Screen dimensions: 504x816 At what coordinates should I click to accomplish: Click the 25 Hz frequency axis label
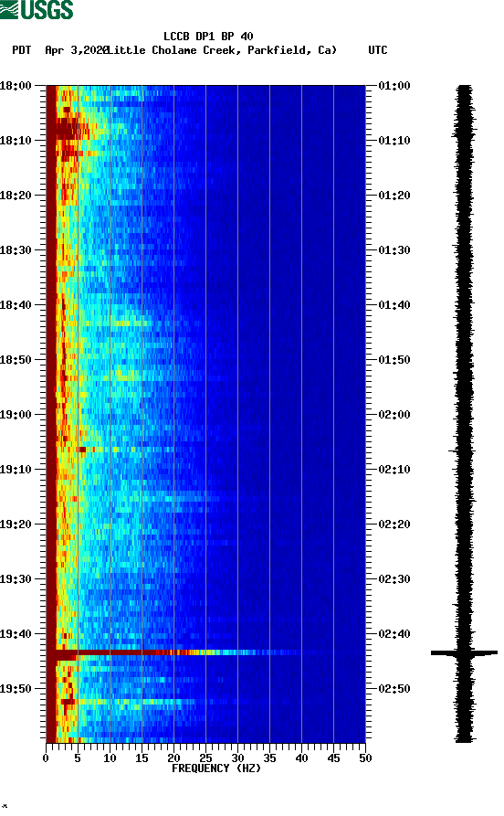(x=206, y=758)
